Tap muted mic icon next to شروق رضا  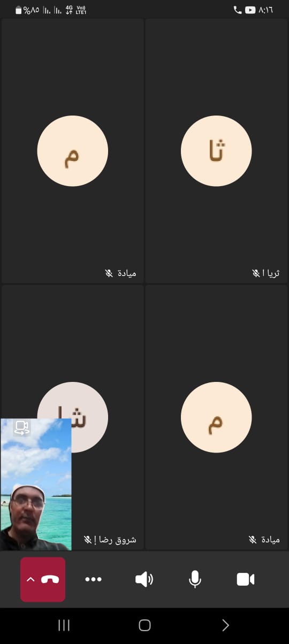tap(88, 540)
